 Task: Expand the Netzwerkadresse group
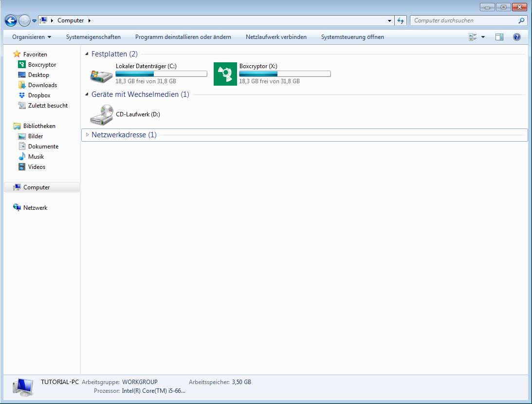point(87,135)
